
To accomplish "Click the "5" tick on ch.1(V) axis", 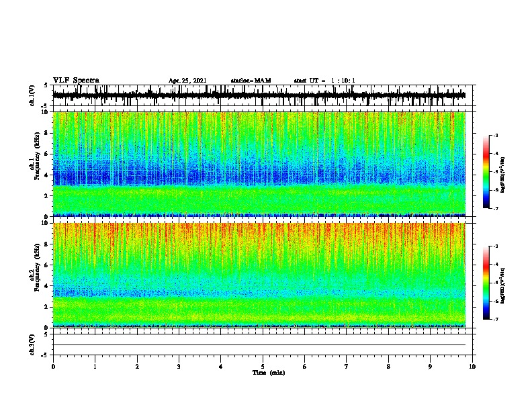I will (x=46, y=85).
